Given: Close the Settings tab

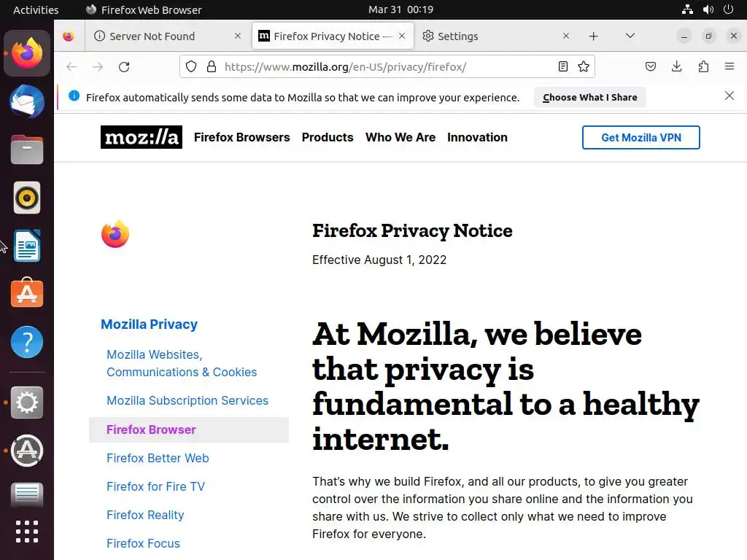Looking at the screenshot, I should point(566,36).
